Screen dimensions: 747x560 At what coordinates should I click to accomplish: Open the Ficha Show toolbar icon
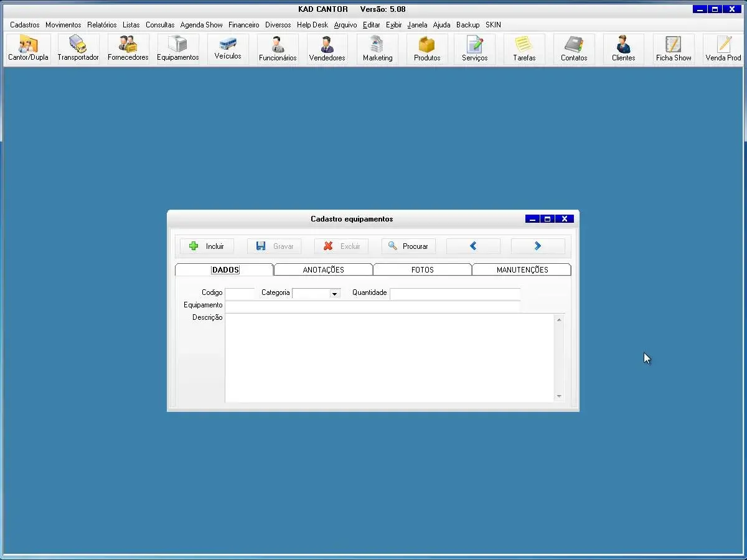pos(674,49)
